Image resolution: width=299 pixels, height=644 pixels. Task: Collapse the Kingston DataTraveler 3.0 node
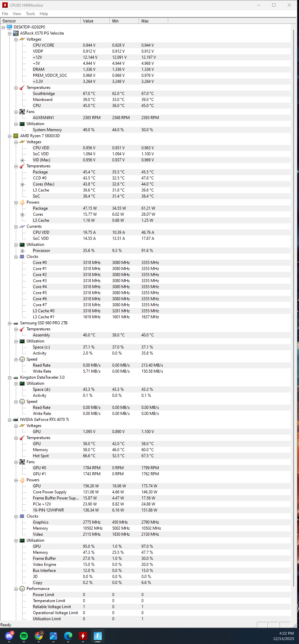[x=9, y=377]
